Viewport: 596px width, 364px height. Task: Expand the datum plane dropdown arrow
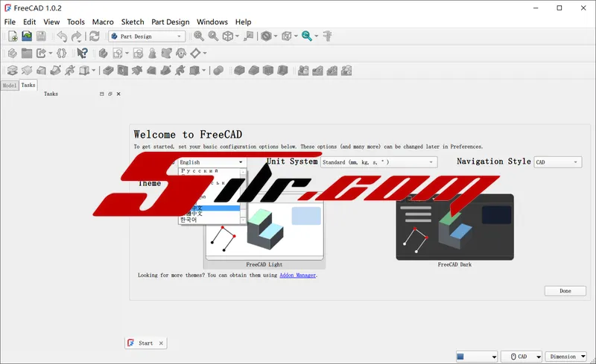205,53
